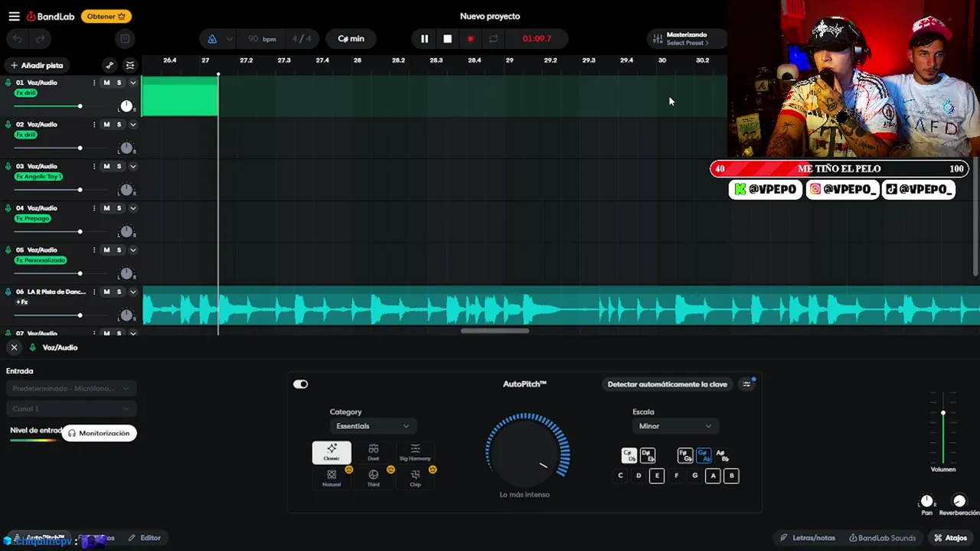The height and width of the screenshot is (551, 980).
Task: Open the three-dot options menu for track 04
Action: [94, 208]
